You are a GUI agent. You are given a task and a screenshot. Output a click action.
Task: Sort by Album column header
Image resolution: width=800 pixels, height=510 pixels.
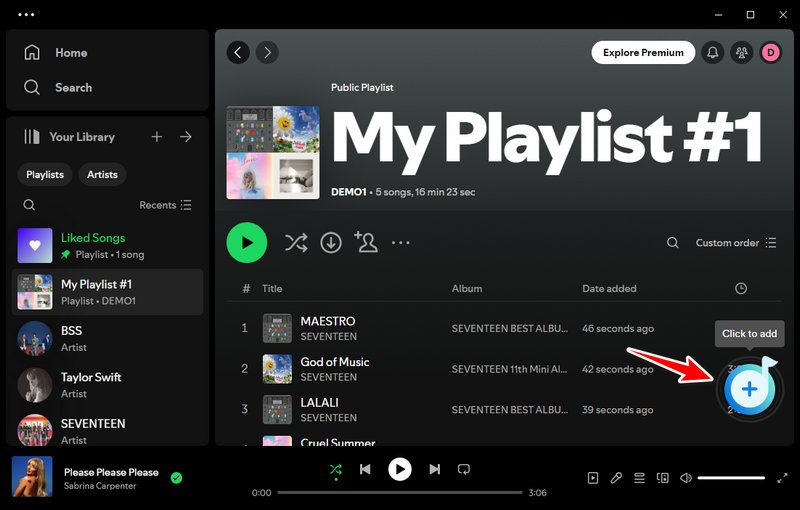467,289
